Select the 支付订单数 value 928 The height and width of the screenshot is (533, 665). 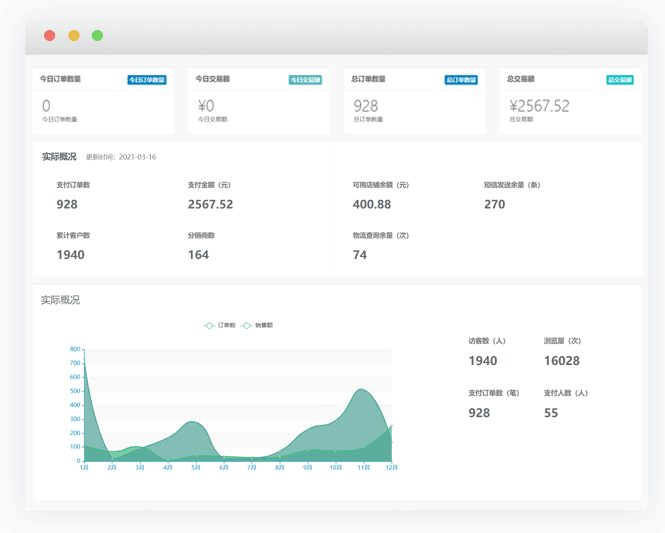coord(67,204)
